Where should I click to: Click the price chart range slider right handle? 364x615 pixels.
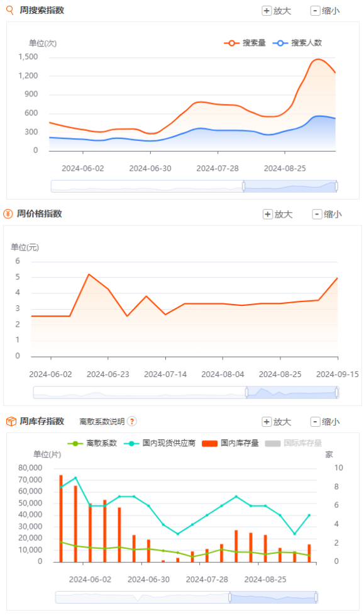[336, 392]
